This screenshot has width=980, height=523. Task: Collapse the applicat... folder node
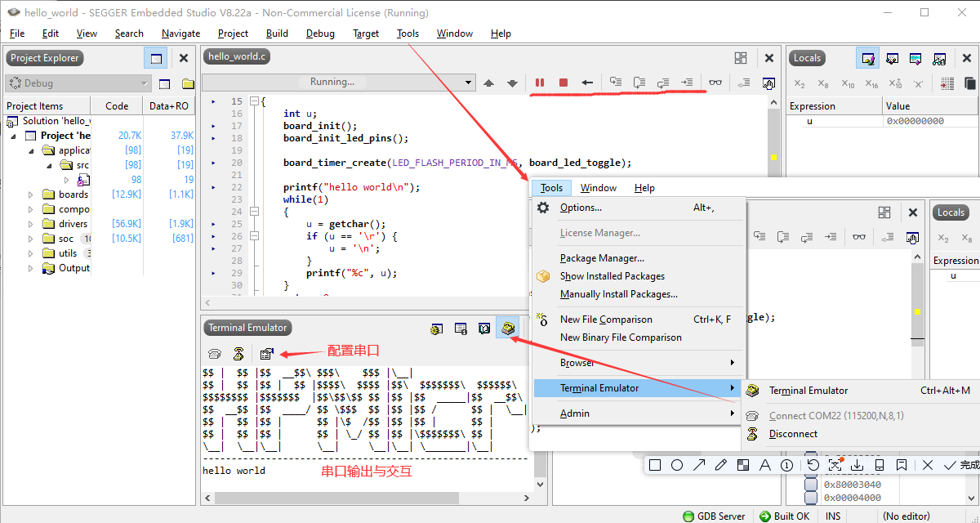(31, 150)
